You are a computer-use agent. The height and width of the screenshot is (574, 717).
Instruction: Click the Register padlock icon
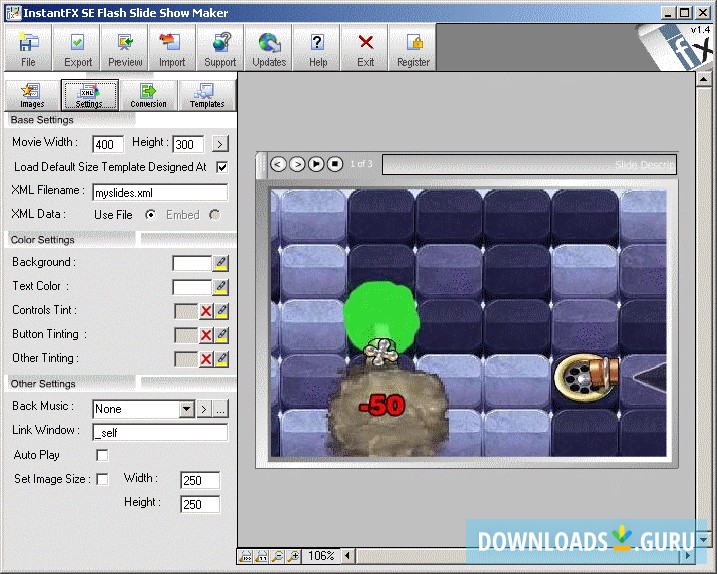pos(413,48)
